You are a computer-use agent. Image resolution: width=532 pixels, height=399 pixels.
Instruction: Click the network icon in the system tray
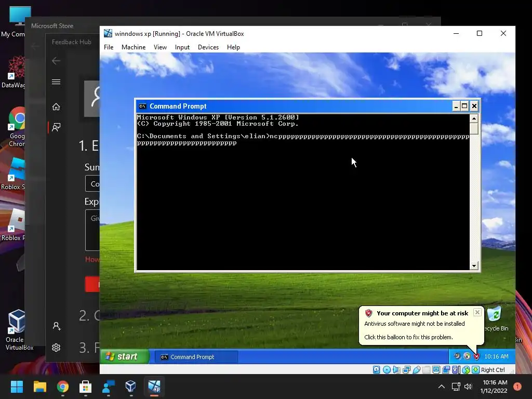456,387
